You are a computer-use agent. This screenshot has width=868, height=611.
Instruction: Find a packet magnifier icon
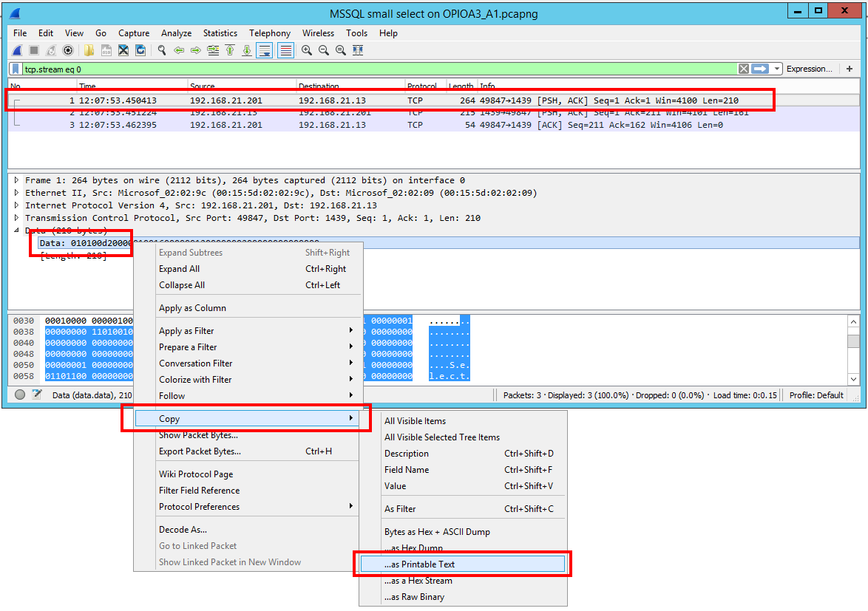coord(162,50)
